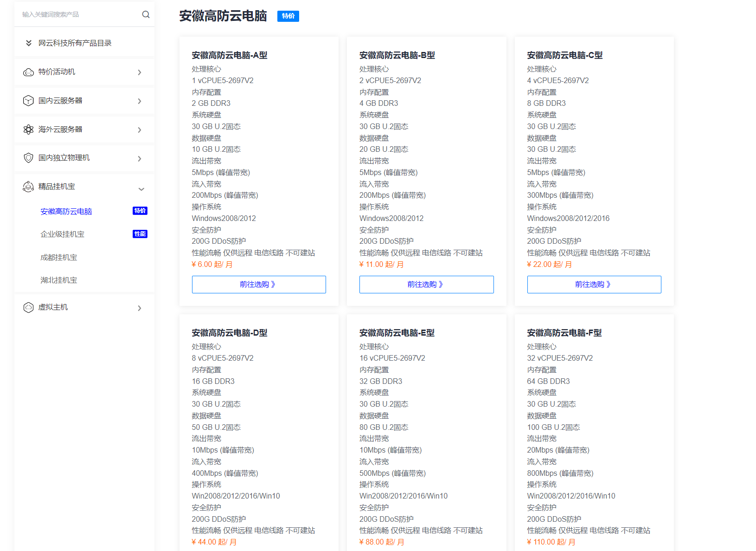
Task: Click 前往选购 button for B型
Action: pyautogui.click(x=426, y=285)
